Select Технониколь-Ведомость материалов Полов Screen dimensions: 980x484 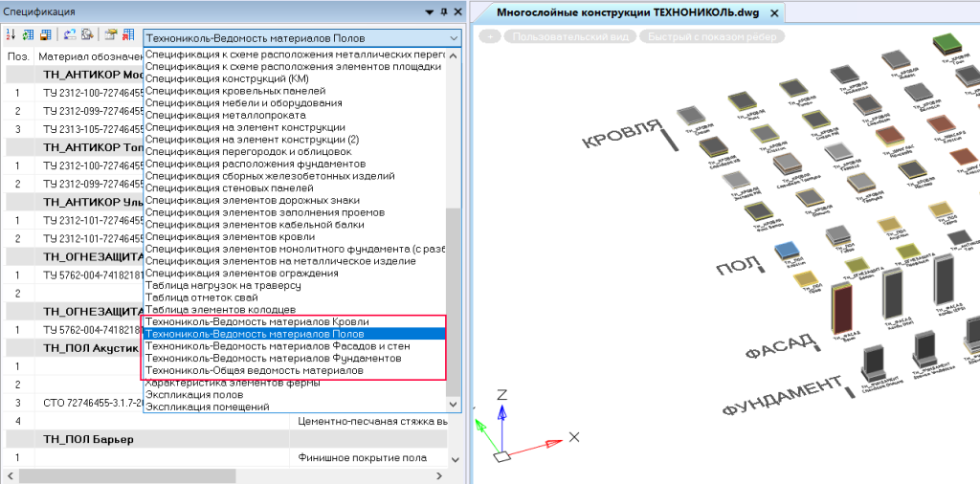point(295,334)
